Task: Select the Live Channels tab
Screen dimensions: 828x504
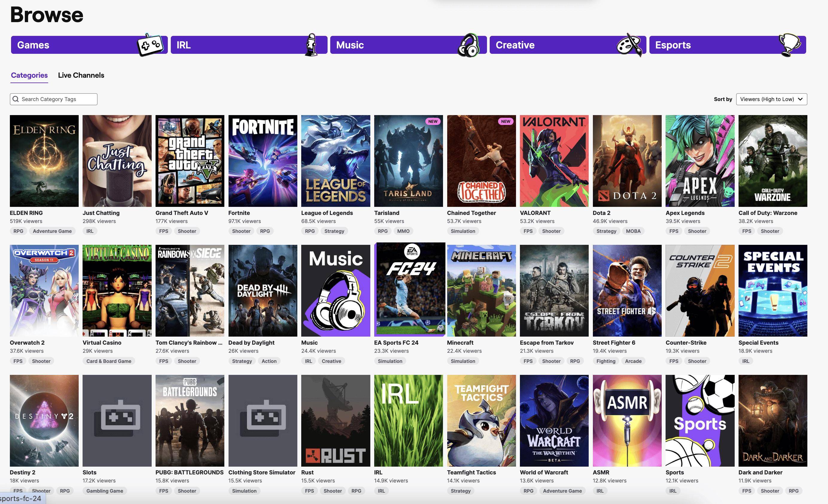Action: point(80,75)
